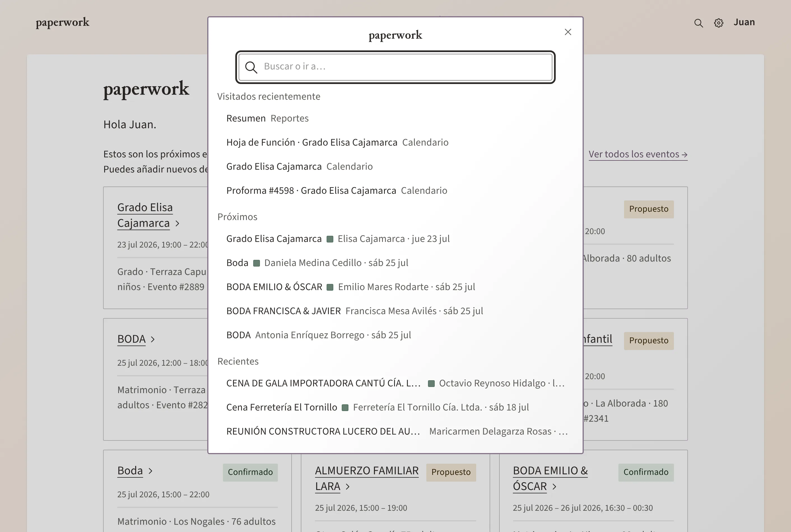Click green square beside Octavio Reynoso Hidalgo
Screen dimensions: 791x532
pyautogui.click(x=431, y=384)
